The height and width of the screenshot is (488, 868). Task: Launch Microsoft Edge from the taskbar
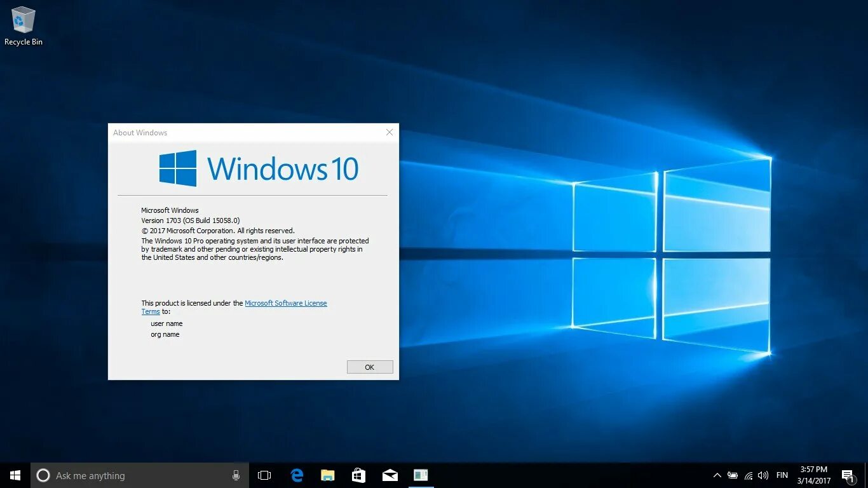(297, 475)
